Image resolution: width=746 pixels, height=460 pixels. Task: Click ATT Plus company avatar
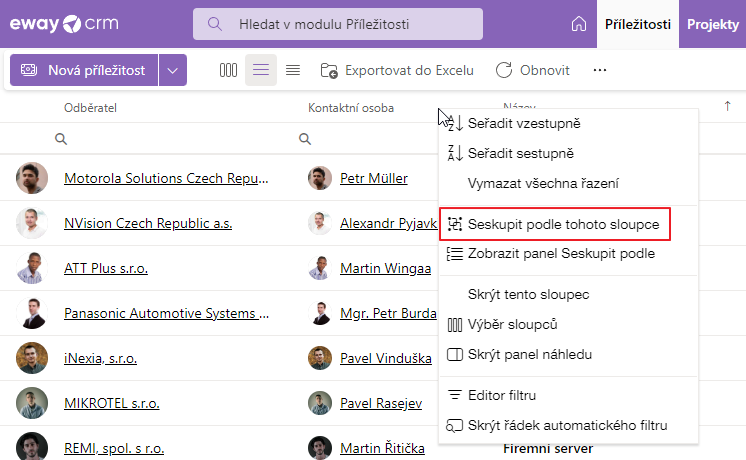pos(32,268)
